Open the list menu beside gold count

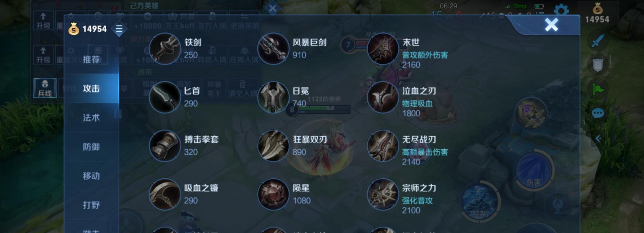[x=119, y=29]
